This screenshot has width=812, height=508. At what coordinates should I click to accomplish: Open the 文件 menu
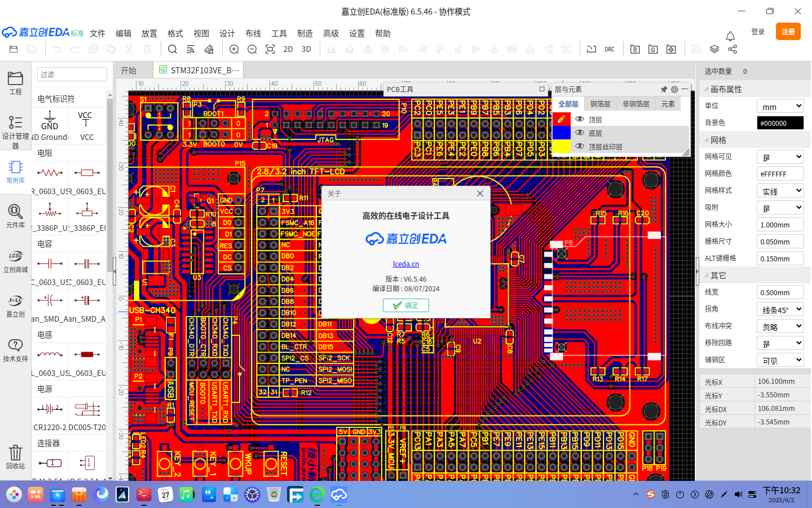click(98, 33)
